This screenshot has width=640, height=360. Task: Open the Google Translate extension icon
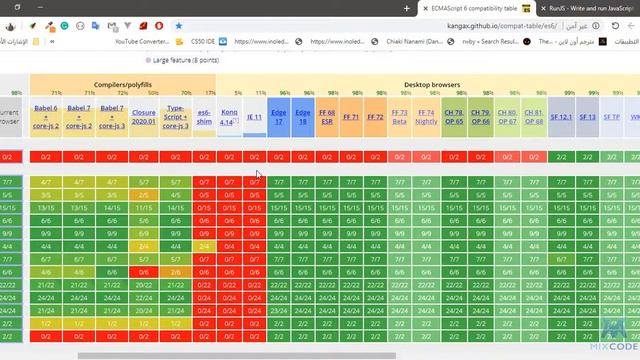96,26
